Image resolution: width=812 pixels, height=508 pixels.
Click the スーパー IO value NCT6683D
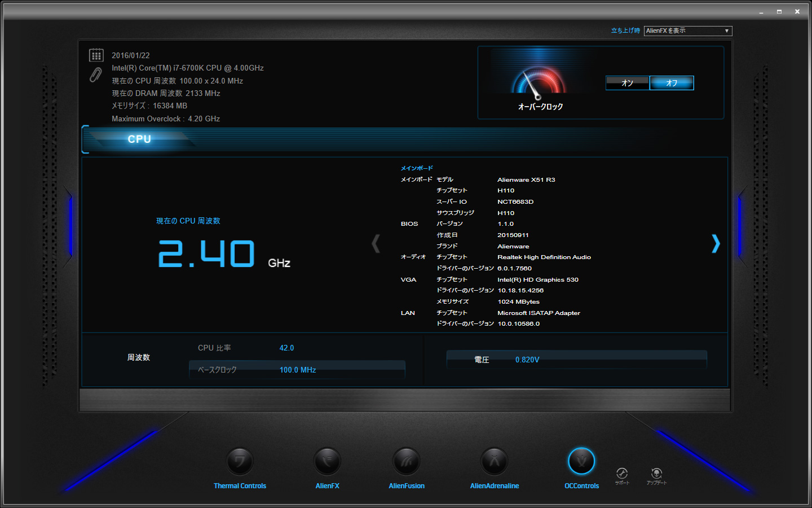pos(515,202)
